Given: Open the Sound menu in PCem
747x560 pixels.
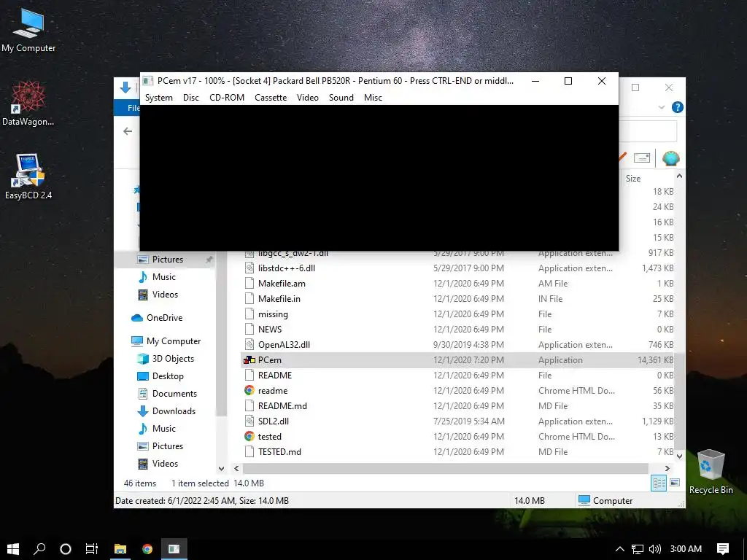Looking at the screenshot, I should 341,98.
